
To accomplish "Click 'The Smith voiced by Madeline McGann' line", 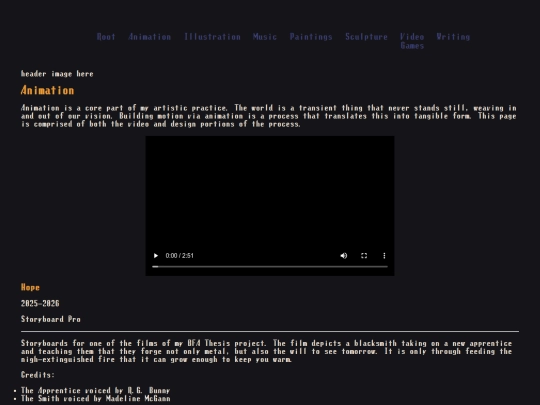I will (95, 398).
